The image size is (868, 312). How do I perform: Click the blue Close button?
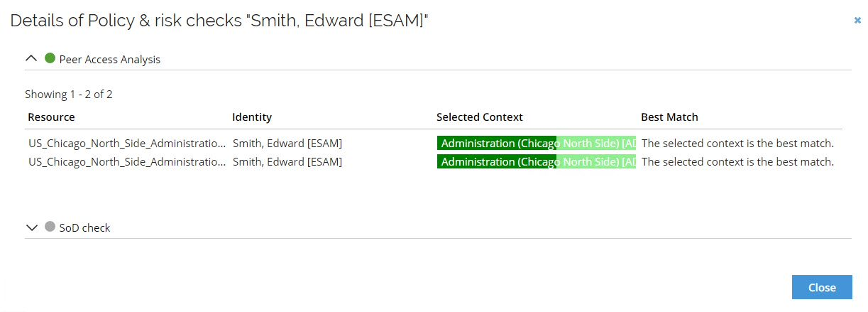(822, 287)
